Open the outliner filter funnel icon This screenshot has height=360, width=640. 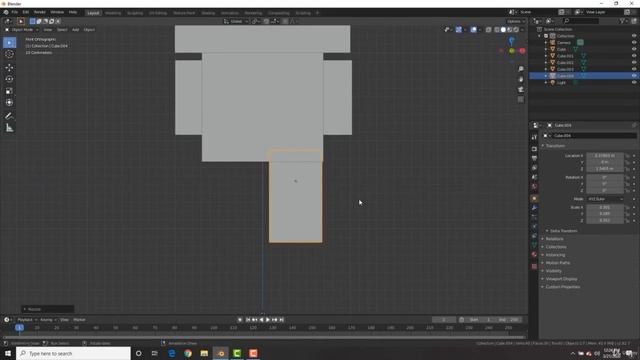622,21
